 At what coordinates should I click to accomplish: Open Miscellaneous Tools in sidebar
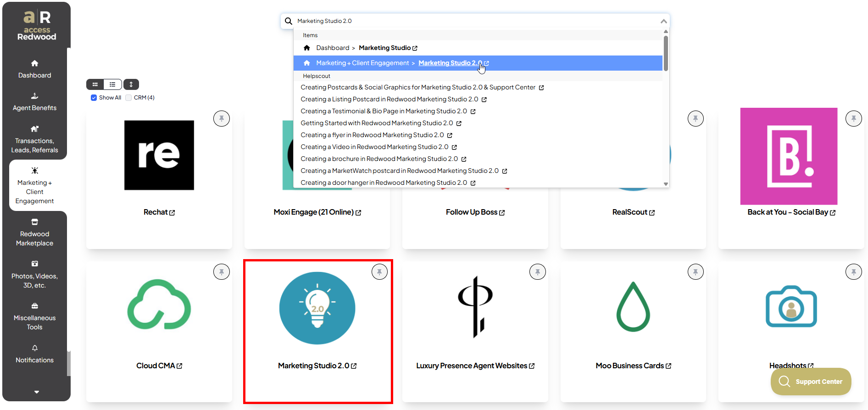[34, 316]
